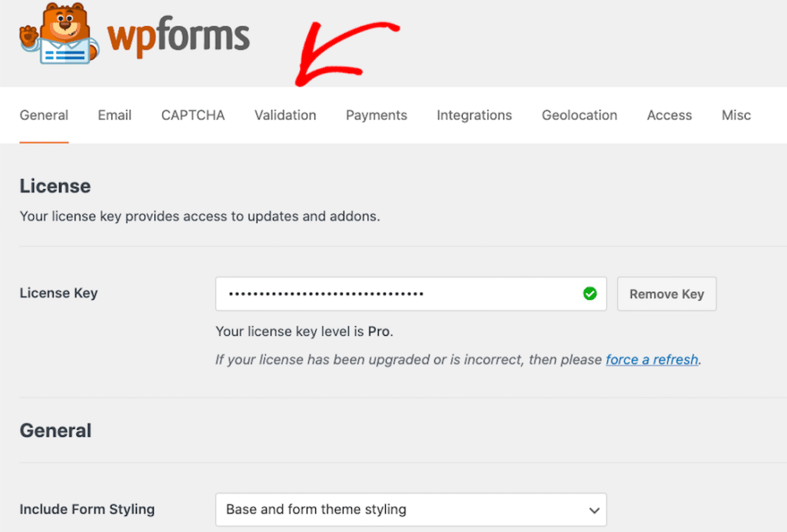The width and height of the screenshot is (787, 532).
Task: Click the License section heading
Action: click(55, 186)
